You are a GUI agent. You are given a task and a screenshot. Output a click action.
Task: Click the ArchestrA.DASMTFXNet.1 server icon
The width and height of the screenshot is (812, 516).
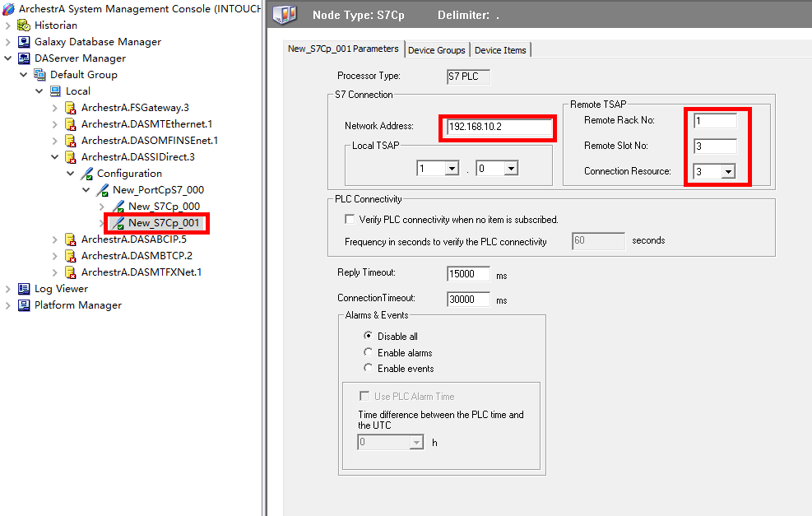[71, 272]
